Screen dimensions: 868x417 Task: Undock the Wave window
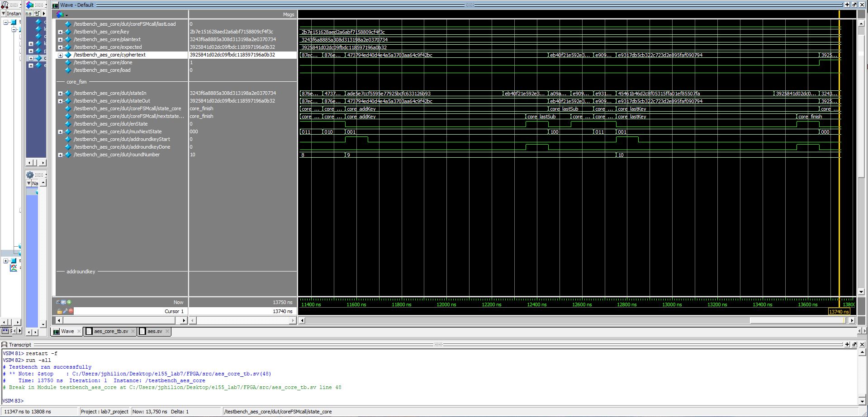(854, 5)
